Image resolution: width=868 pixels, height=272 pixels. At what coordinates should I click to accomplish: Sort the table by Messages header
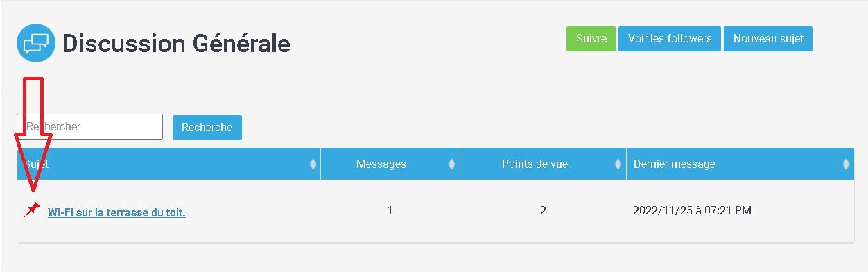coord(390,164)
